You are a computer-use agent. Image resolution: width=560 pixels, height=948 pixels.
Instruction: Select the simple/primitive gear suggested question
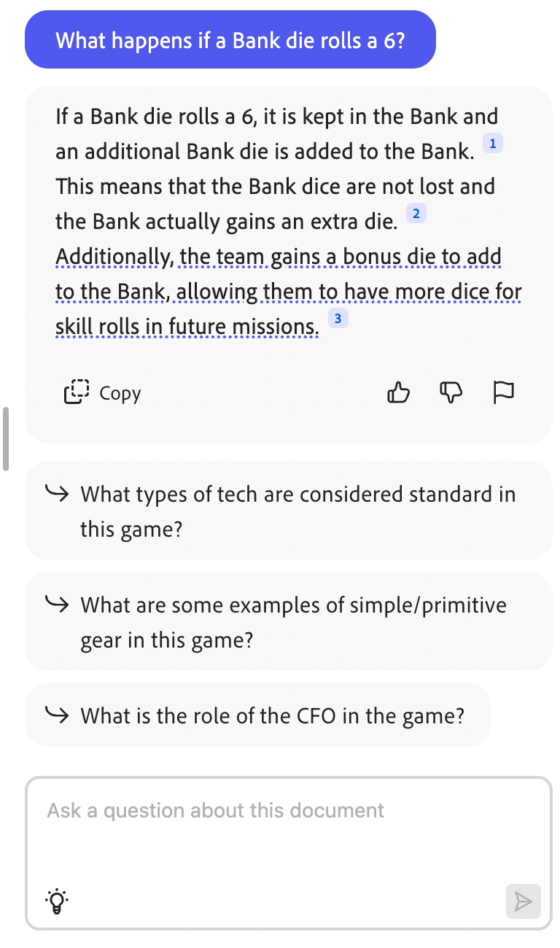coord(288,621)
